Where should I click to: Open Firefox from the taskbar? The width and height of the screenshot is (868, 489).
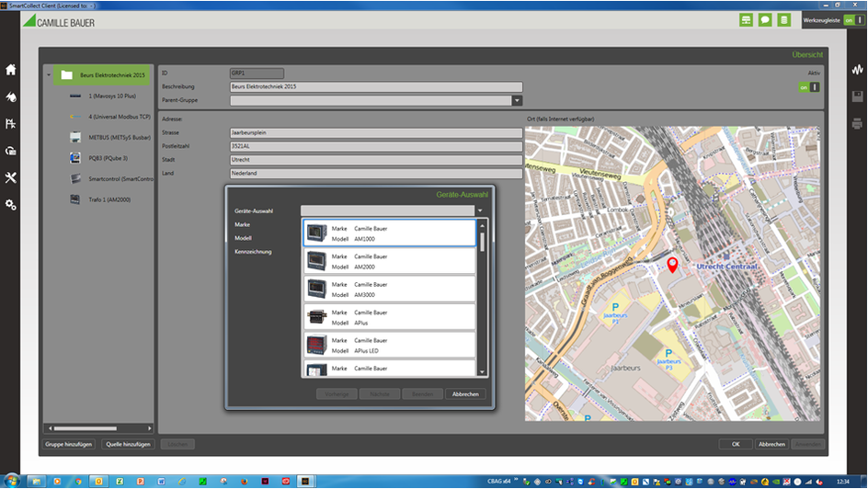click(245, 482)
